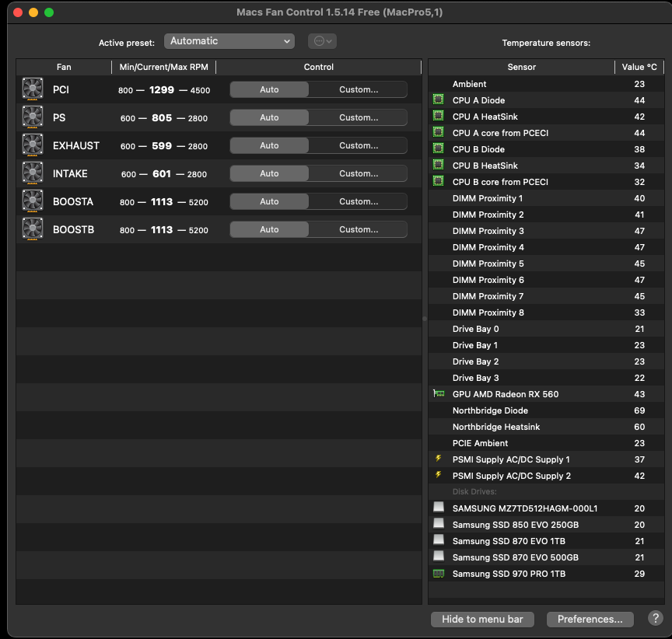Click the CPU B core from PCECI icon
This screenshot has height=639, width=672.
(x=438, y=181)
